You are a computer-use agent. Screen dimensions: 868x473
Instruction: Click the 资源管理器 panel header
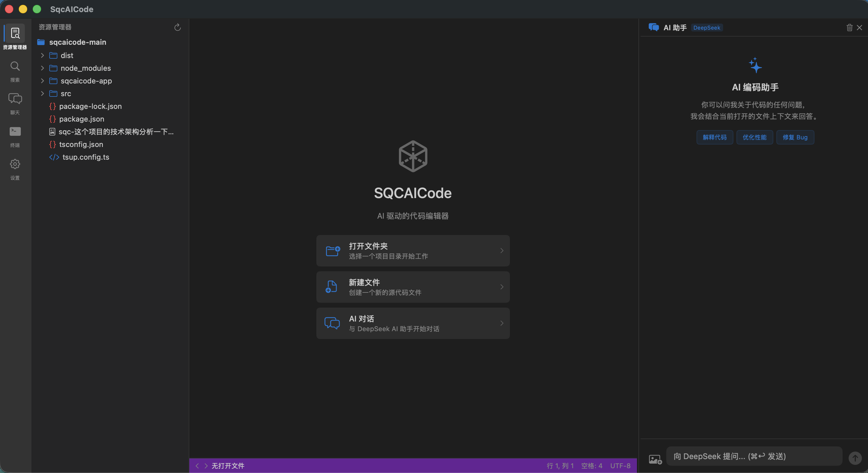click(55, 27)
